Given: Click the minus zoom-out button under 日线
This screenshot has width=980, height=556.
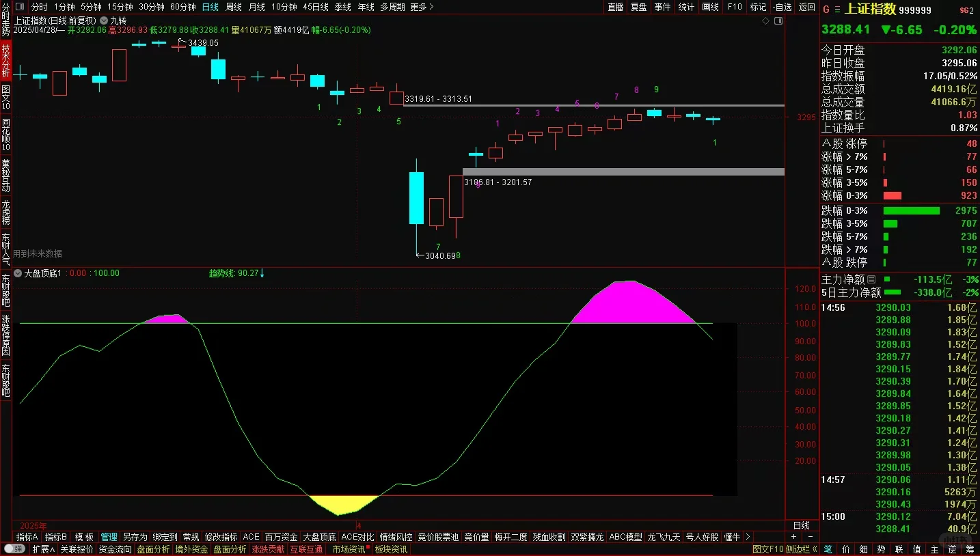Looking at the screenshot, I should click(x=809, y=537).
